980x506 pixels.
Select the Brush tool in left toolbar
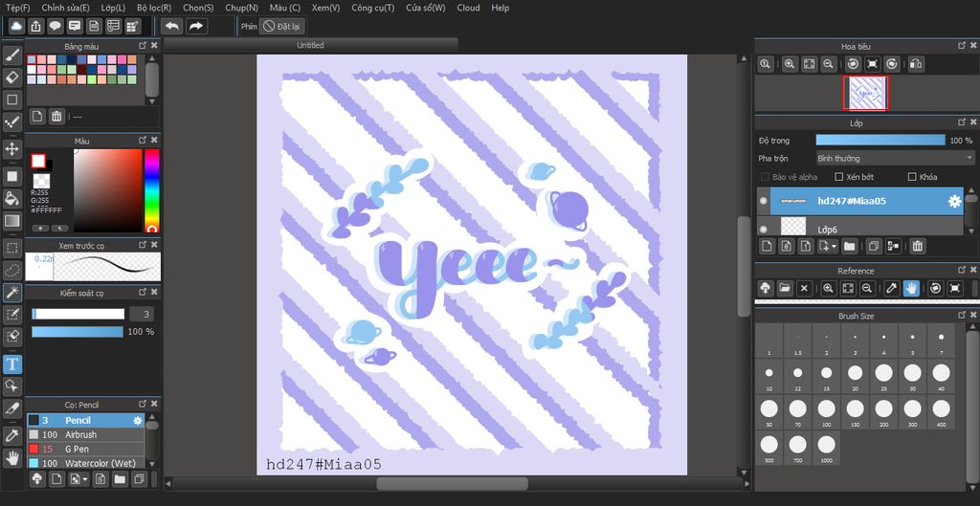tap(12, 55)
